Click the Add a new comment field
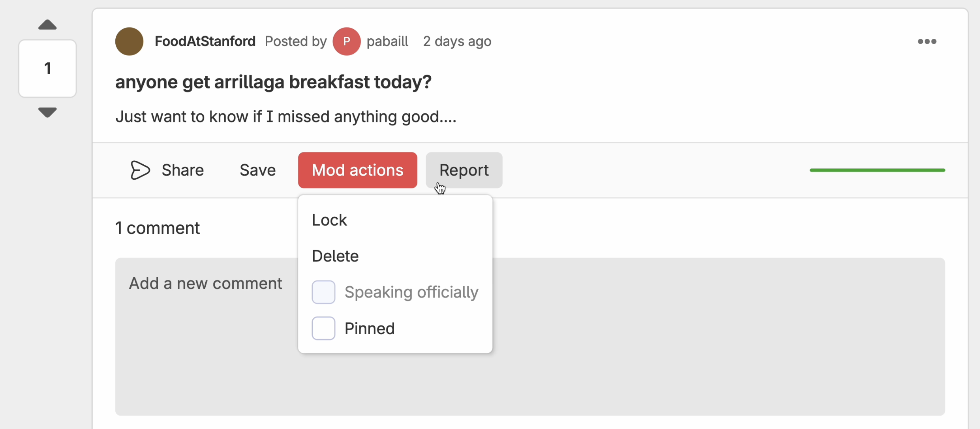The height and width of the screenshot is (429, 980). 205,283
